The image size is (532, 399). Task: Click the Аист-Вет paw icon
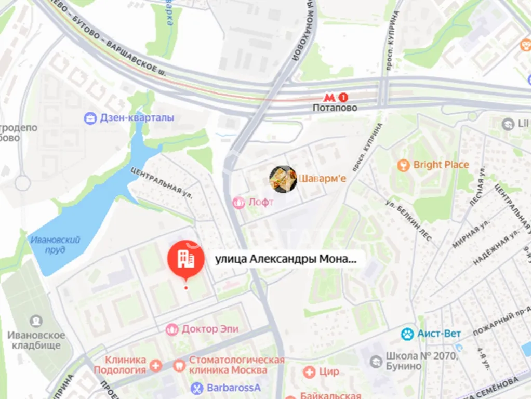407,334
